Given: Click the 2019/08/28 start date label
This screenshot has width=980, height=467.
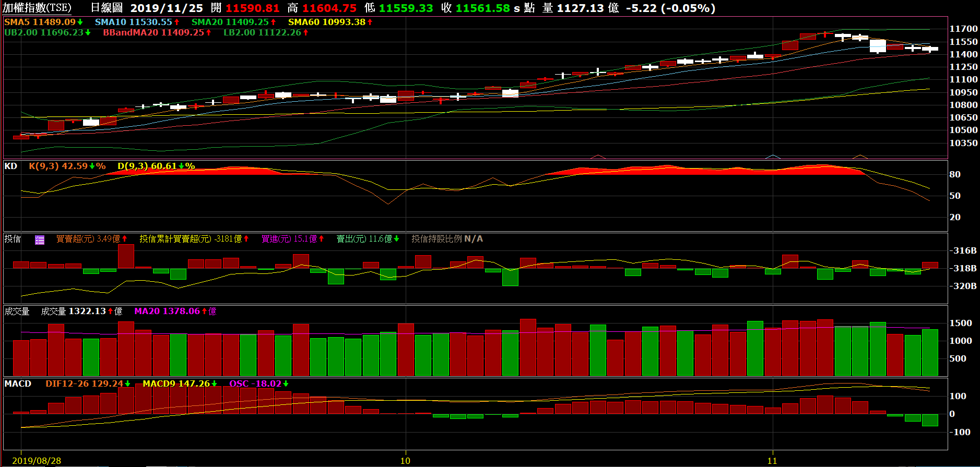Looking at the screenshot, I should [x=37, y=461].
